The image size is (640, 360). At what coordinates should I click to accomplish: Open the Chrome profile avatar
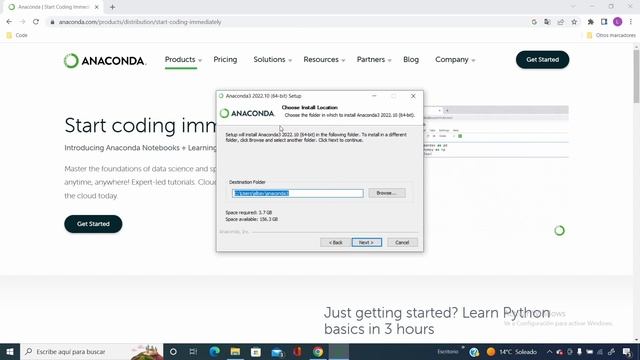click(x=618, y=22)
